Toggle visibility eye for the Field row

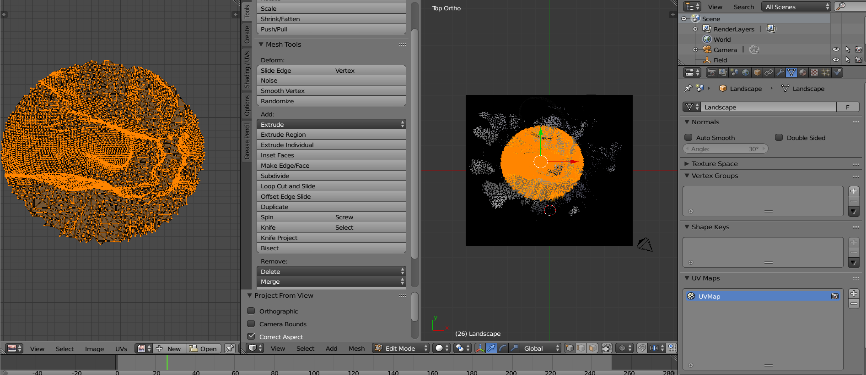tap(836, 60)
